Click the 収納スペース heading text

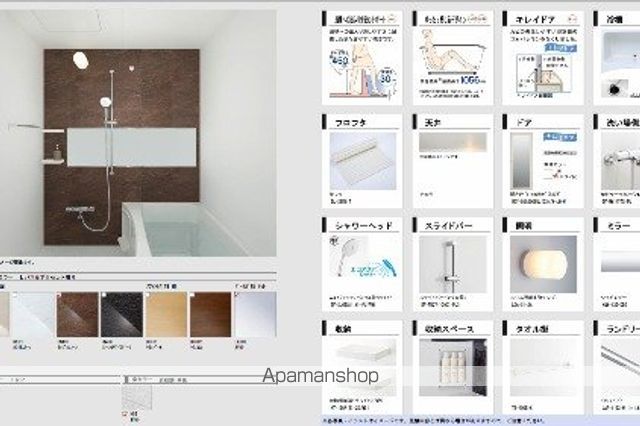click(449, 328)
